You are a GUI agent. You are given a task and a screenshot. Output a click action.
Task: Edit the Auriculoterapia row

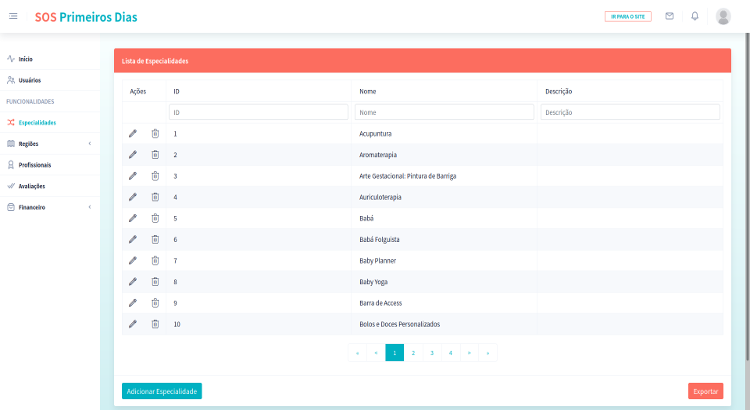pos(133,197)
